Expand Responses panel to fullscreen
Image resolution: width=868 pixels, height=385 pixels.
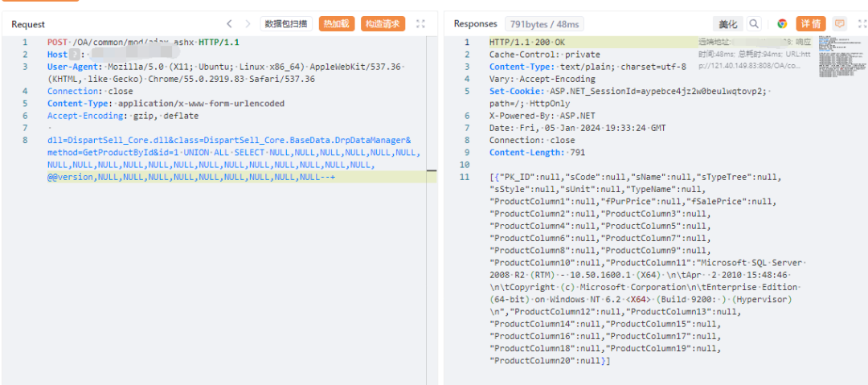coord(862,24)
